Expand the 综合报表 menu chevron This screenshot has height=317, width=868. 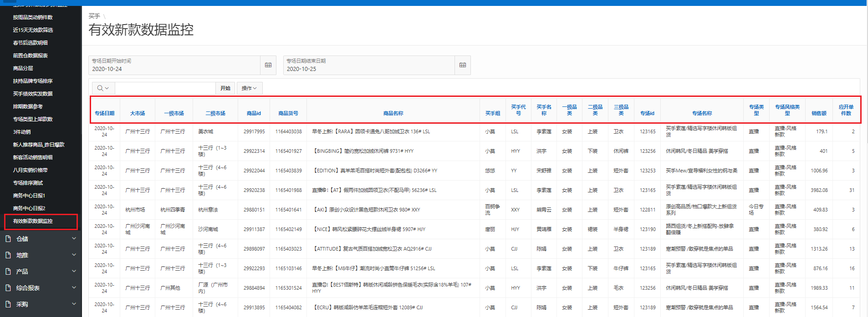coord(74,287)
